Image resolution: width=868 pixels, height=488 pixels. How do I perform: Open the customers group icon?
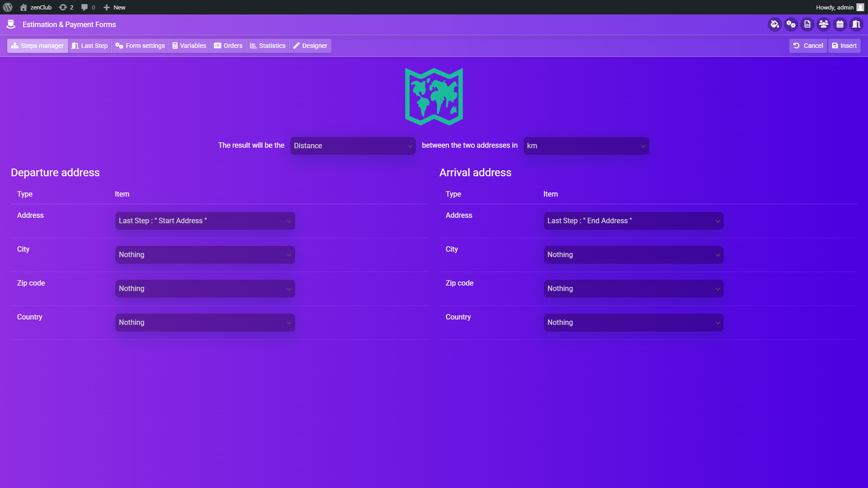click(x=824, y=24)
